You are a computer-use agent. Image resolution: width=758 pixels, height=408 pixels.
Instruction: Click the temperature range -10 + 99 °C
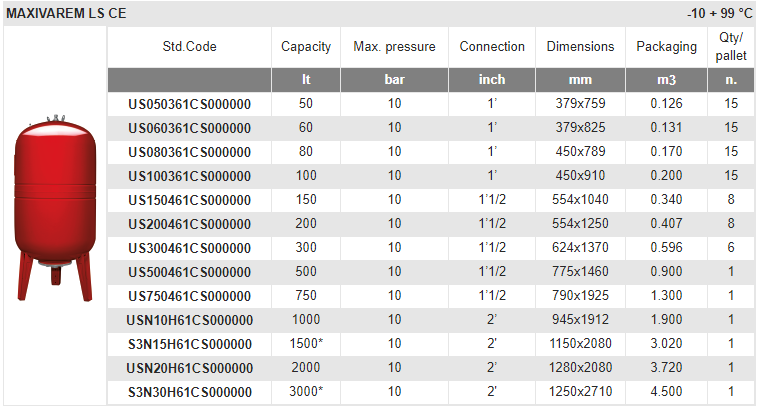(720, 14)
